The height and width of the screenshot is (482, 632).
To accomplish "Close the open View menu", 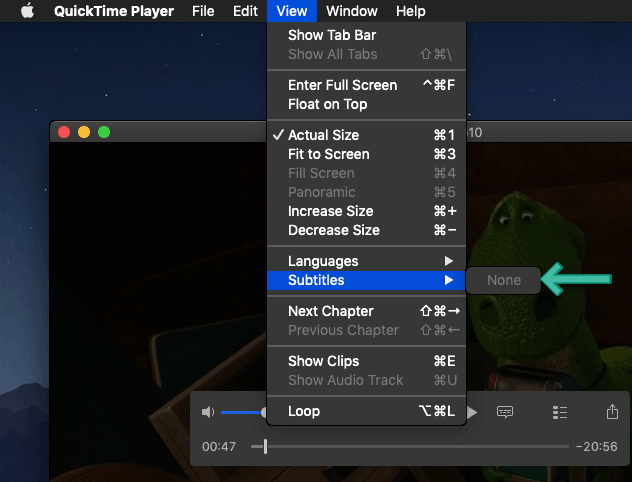I will coord(292,11).
